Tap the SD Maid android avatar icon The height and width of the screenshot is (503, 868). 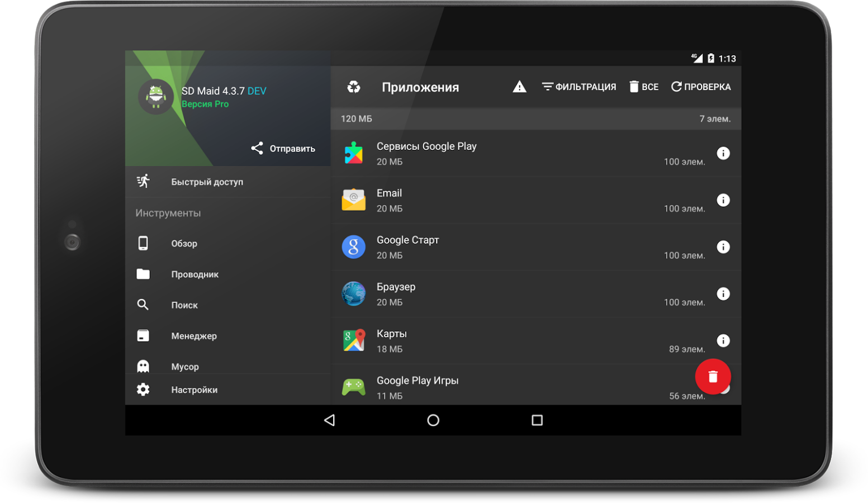pos(156,97)
